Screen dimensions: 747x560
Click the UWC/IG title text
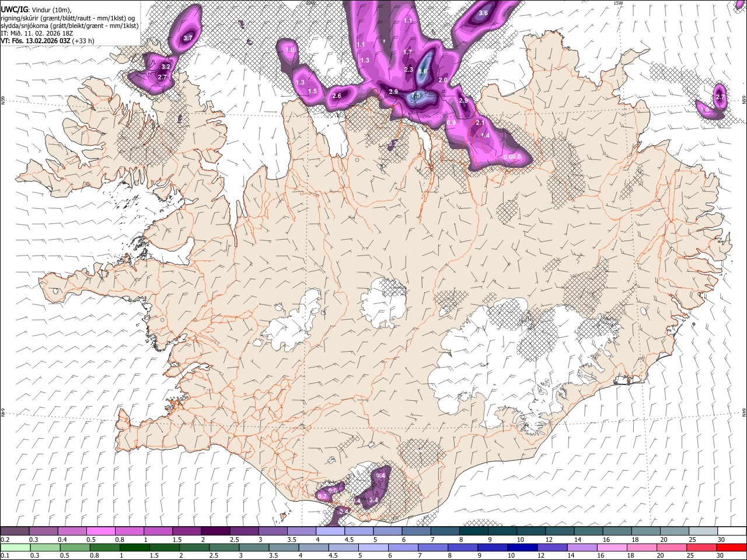point(13,10)
